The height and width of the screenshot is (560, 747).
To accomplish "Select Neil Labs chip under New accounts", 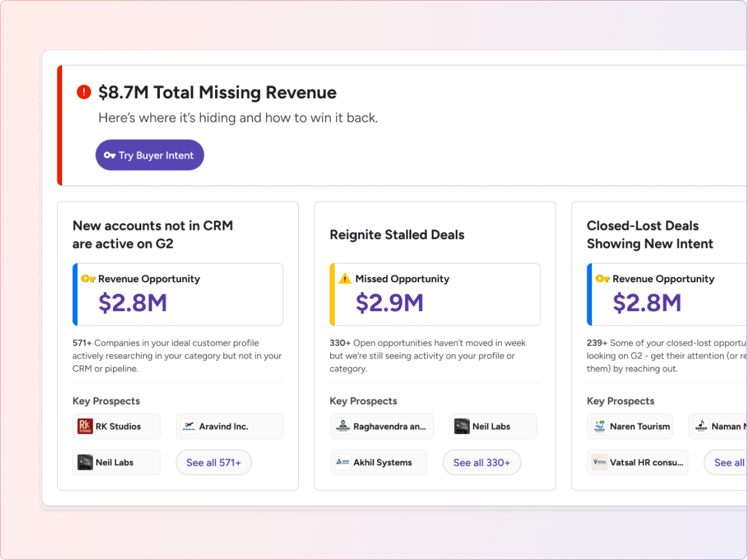I will tap(116, 462).
